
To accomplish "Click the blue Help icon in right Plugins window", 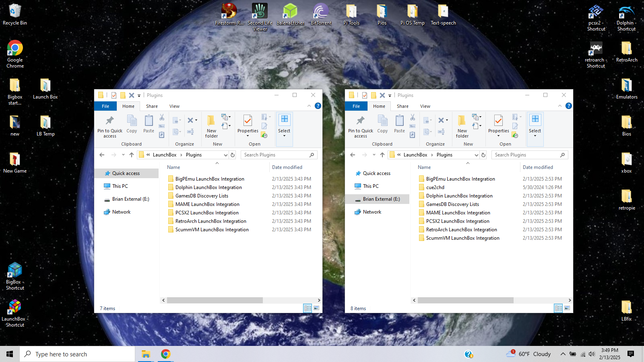I will click(569, 106).
